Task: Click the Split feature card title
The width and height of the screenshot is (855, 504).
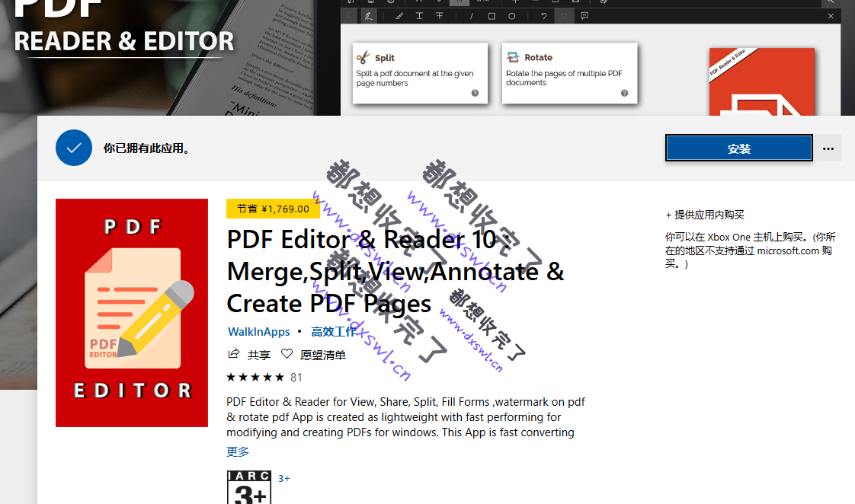Action: coord(384,58)
